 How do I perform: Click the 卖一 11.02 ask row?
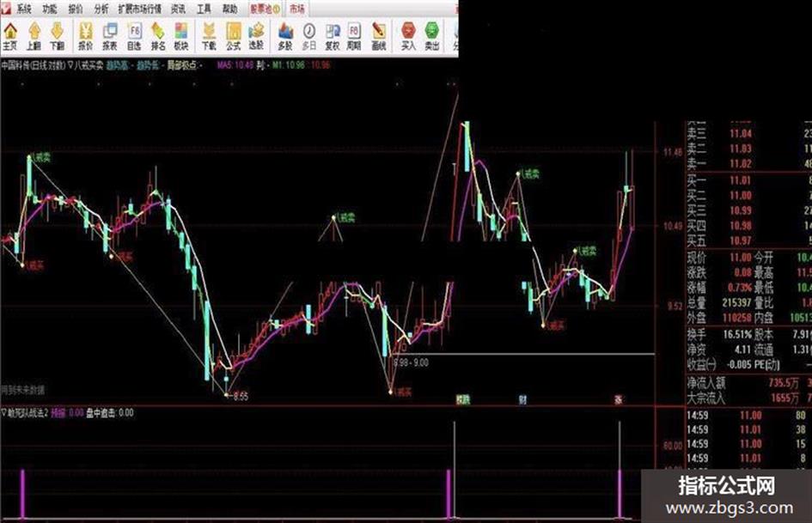(x=748, y=164)
